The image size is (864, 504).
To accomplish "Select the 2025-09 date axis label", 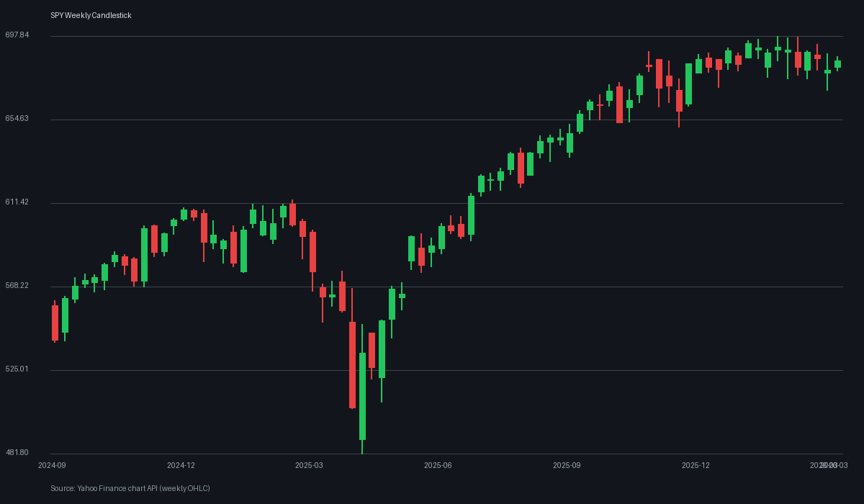I will 567,465.
